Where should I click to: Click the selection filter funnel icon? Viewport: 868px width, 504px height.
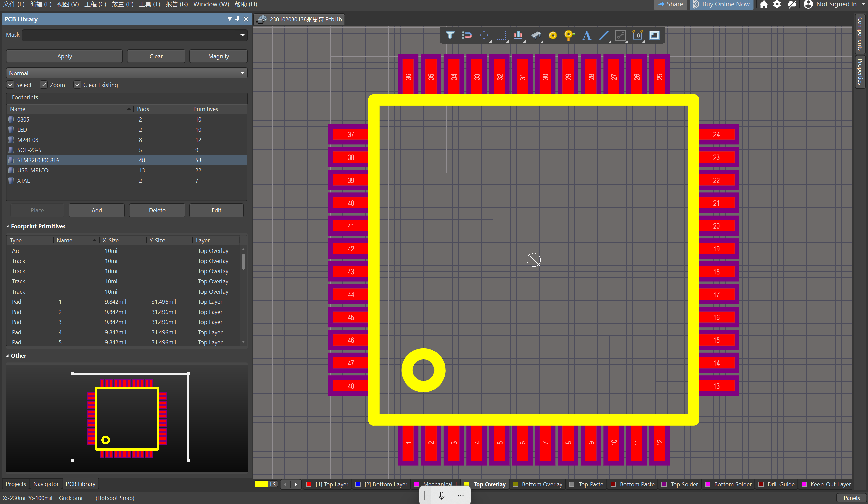point(450,35)
